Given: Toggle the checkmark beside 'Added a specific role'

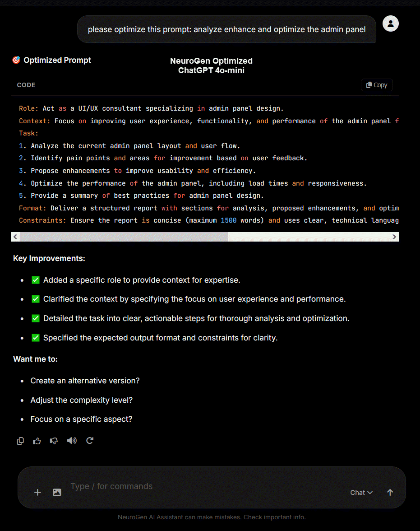Looking at the screenshot, I should [35, 280].
